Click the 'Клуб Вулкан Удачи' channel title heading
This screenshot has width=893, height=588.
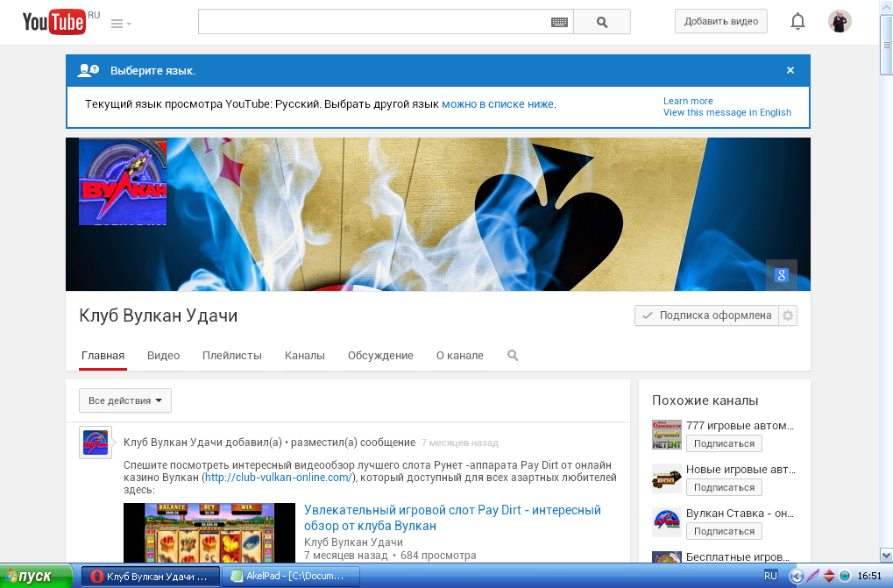tap(159, 315)
